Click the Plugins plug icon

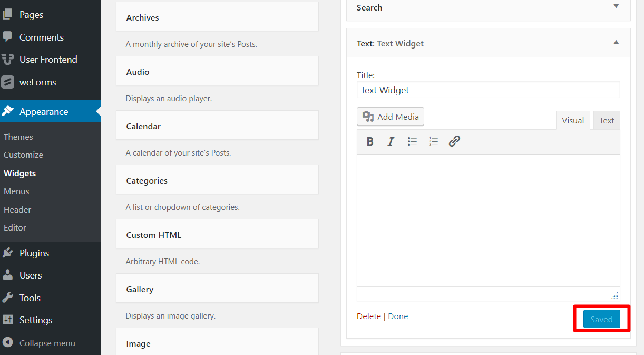(x=8, y=253)
